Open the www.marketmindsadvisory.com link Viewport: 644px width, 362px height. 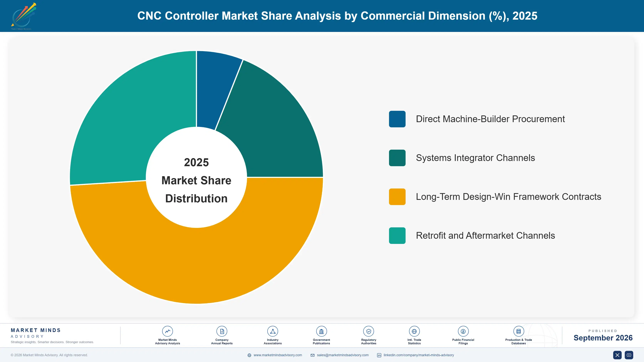(x=278, y=355)
